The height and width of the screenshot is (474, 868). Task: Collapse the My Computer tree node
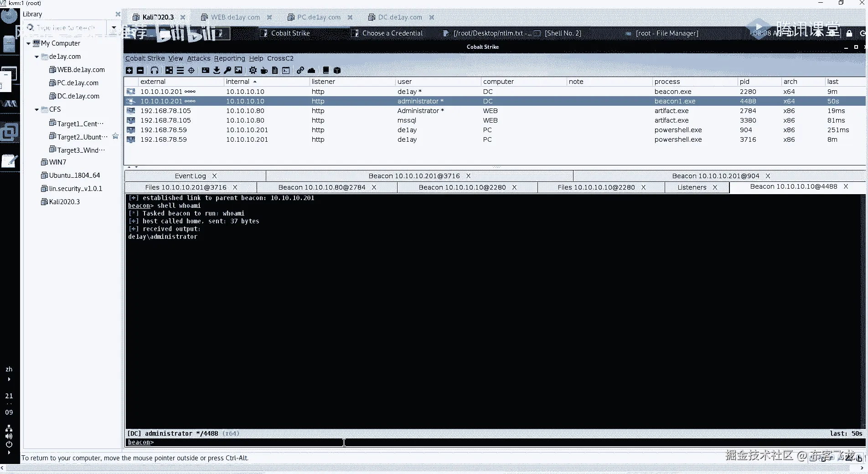29,43
